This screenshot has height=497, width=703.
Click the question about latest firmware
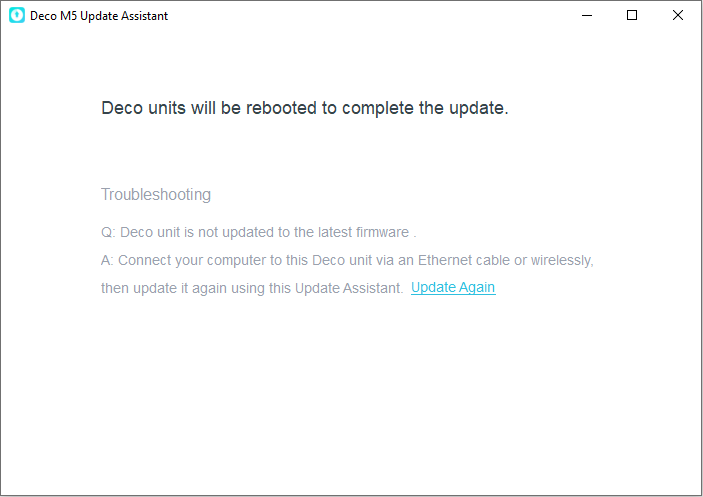(x=259, y=232)
